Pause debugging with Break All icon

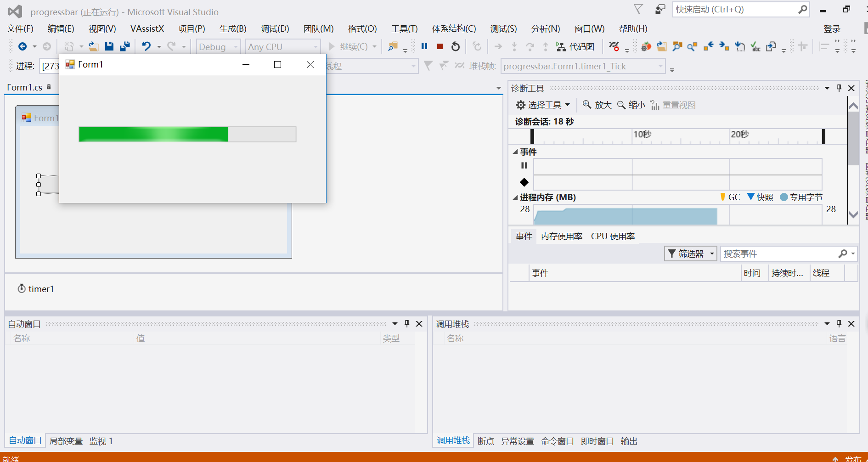424,46
